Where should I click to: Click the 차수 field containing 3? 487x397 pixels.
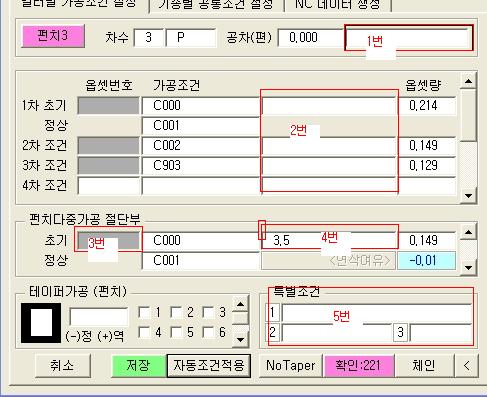(x=149, y=37)
